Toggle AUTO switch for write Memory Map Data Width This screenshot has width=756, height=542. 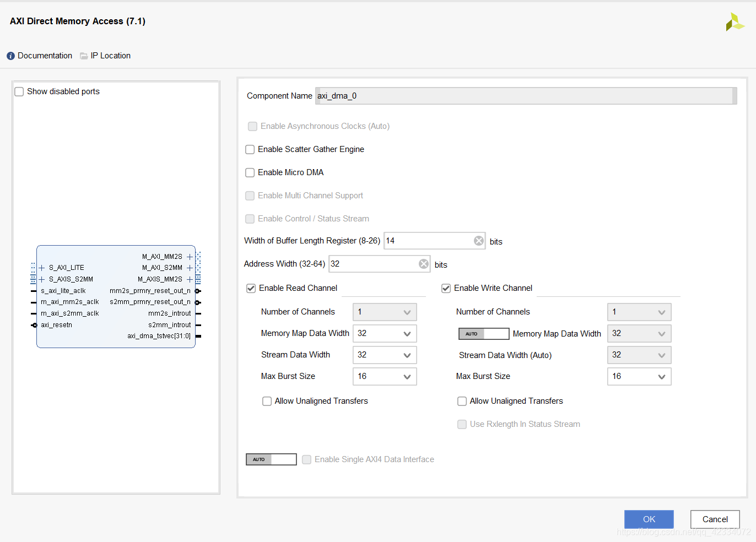click(484, 334)
